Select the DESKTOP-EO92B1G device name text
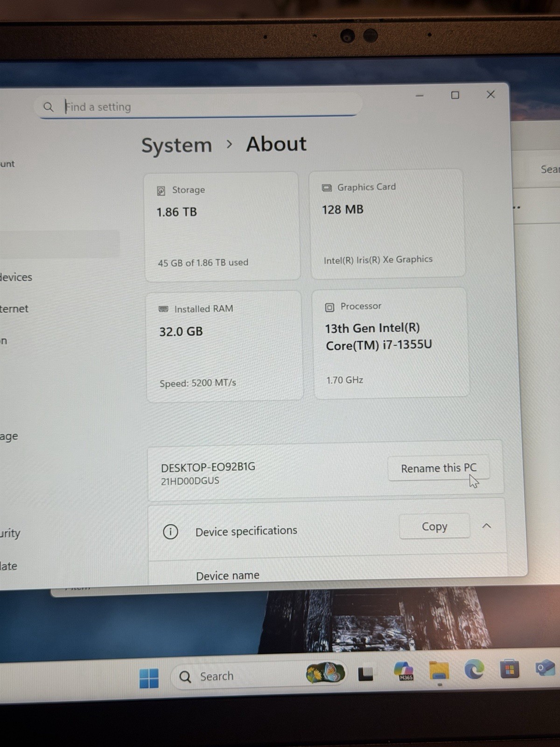 pos(208,467)
